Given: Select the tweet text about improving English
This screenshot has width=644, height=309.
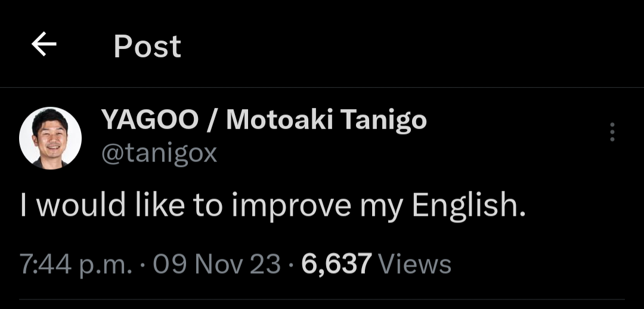Looking at the screenshot, I should 273,205.
